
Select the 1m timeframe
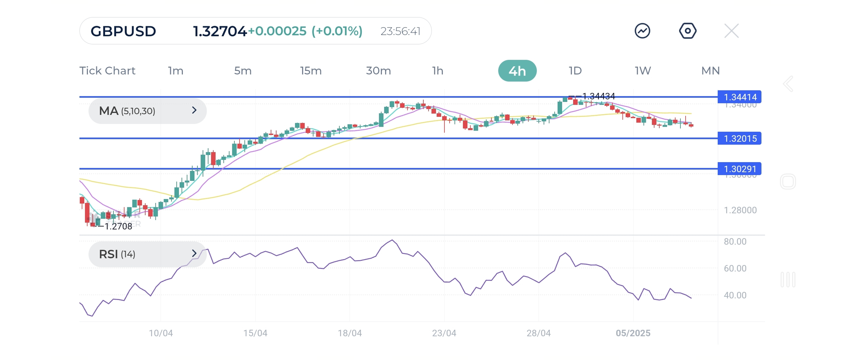175,71
